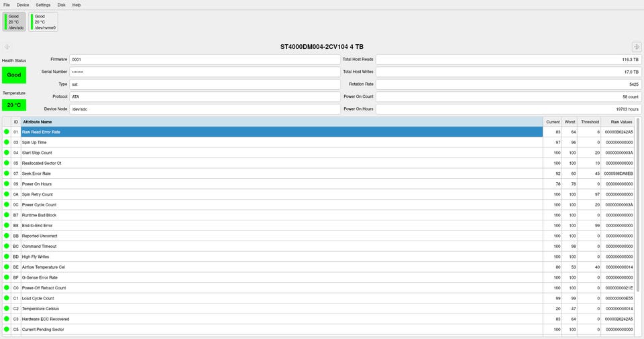Go to next disk with right arrow
This screenshot has height=339, width=644.
coord(637,47)
